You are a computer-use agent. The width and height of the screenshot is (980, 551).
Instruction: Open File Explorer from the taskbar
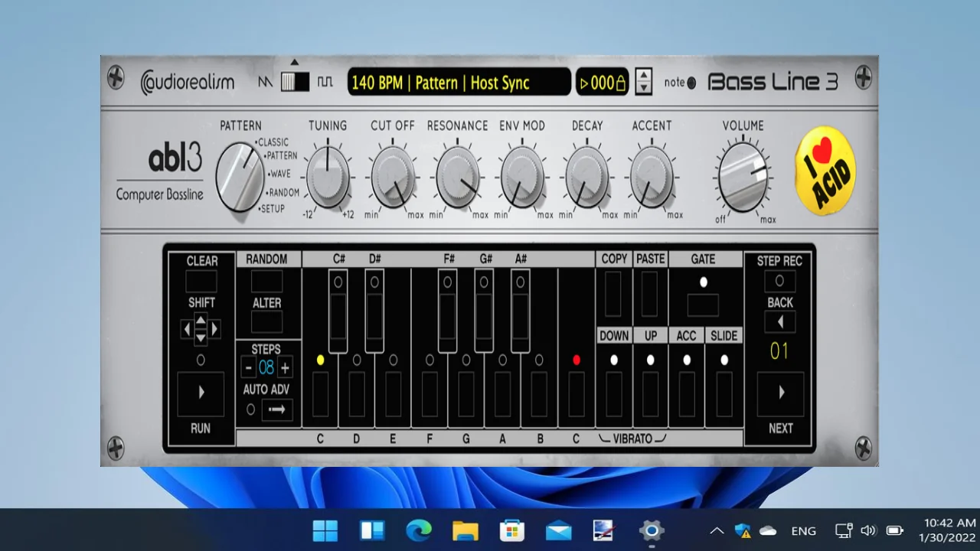[x=465, y=530]
